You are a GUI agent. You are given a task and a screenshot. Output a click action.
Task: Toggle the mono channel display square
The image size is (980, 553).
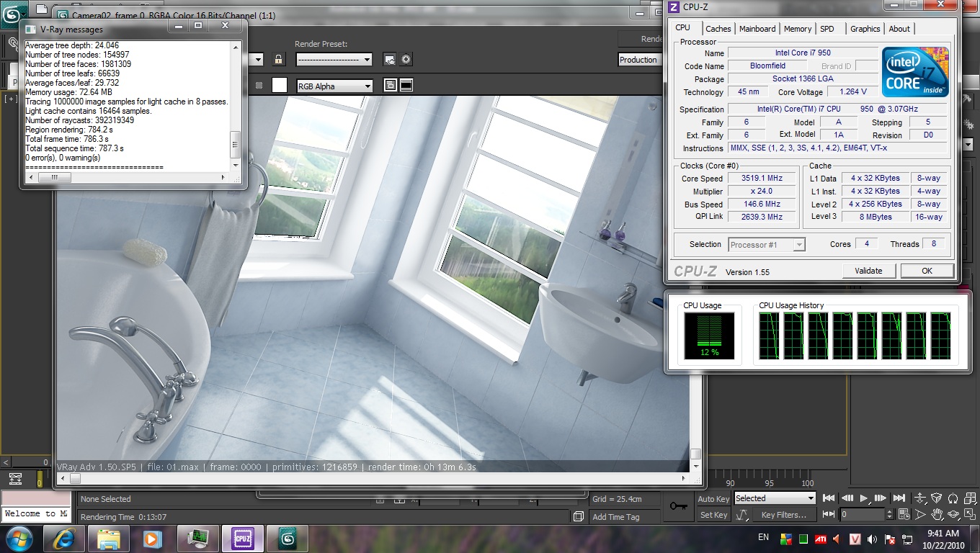(259, 86)
